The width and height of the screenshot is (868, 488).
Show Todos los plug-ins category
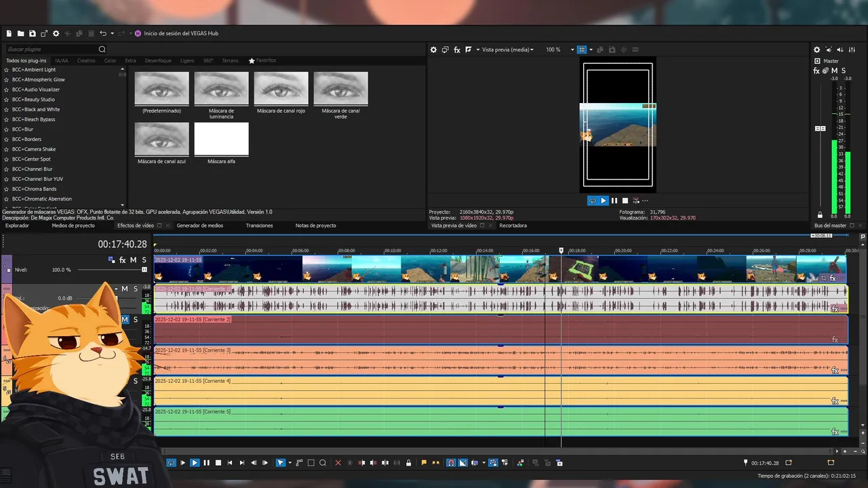[26, 60]
